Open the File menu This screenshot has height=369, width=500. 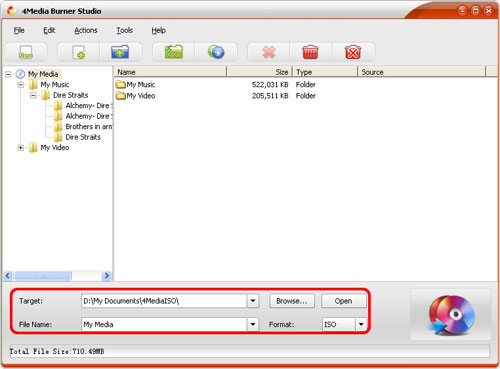[19, 30]
